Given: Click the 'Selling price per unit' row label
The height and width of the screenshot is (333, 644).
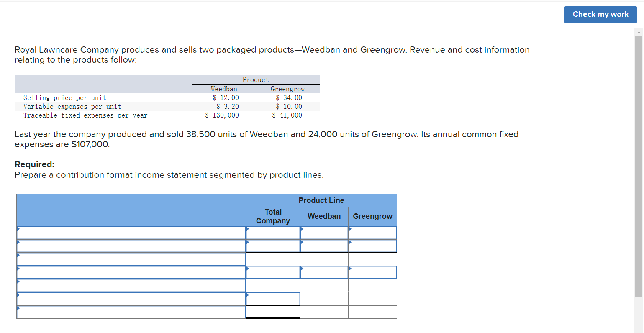Looking at the screenshot, I should 65,98.
